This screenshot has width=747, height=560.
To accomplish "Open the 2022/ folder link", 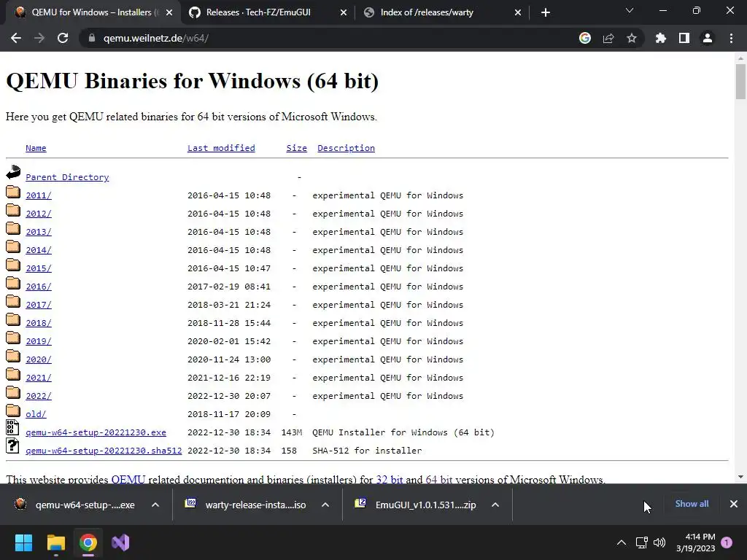I will point(39,396).
